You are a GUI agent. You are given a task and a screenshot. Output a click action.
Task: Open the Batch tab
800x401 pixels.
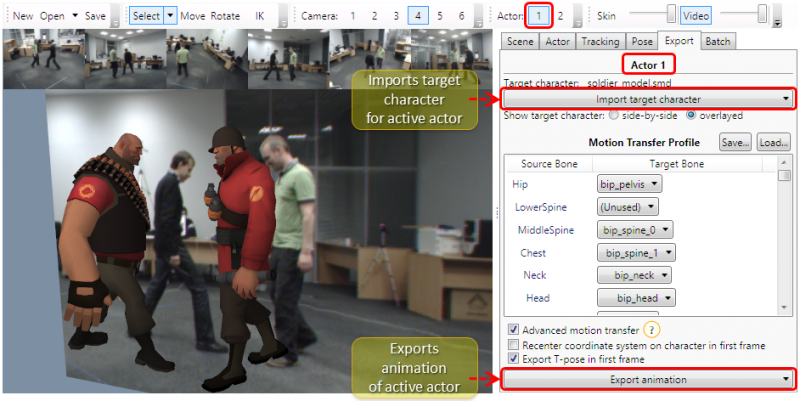[x=718, y=42]
